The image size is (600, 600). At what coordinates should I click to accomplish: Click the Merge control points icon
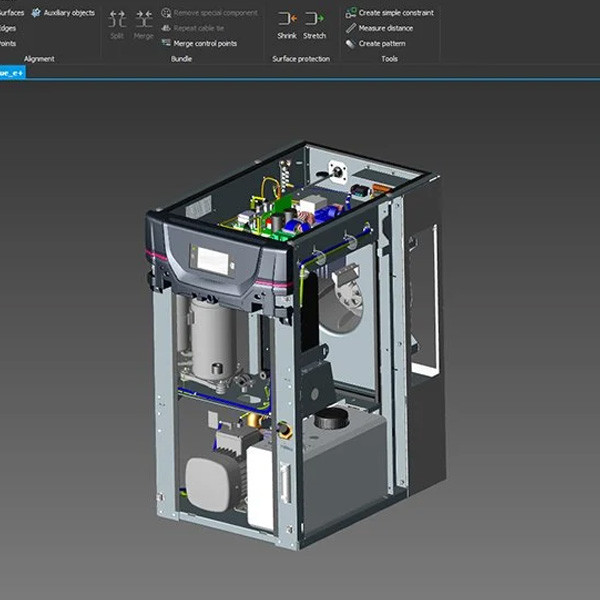[x=166, y=43]
